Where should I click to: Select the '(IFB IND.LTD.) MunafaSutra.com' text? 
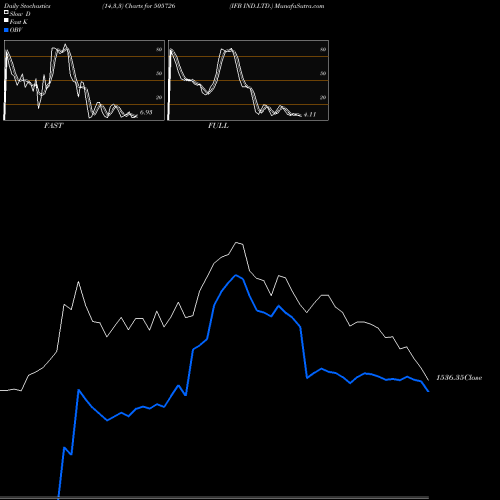pyautogui.click(x=277, y=6)
